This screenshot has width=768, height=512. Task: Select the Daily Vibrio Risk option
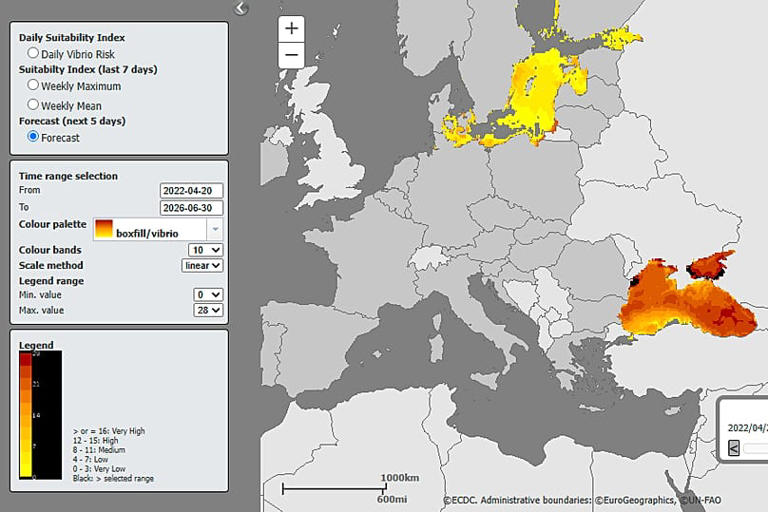[x=33, y=53]
